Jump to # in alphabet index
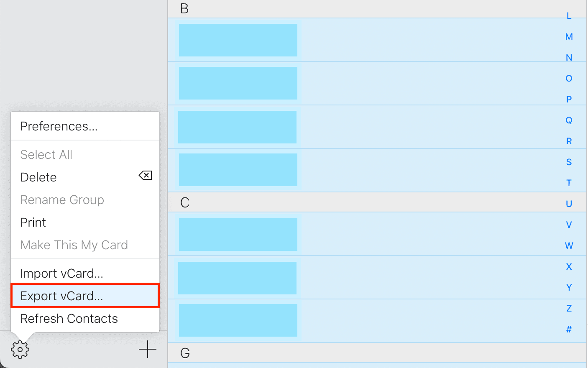This screenshot has height=368, width=588. click(569, 330)
